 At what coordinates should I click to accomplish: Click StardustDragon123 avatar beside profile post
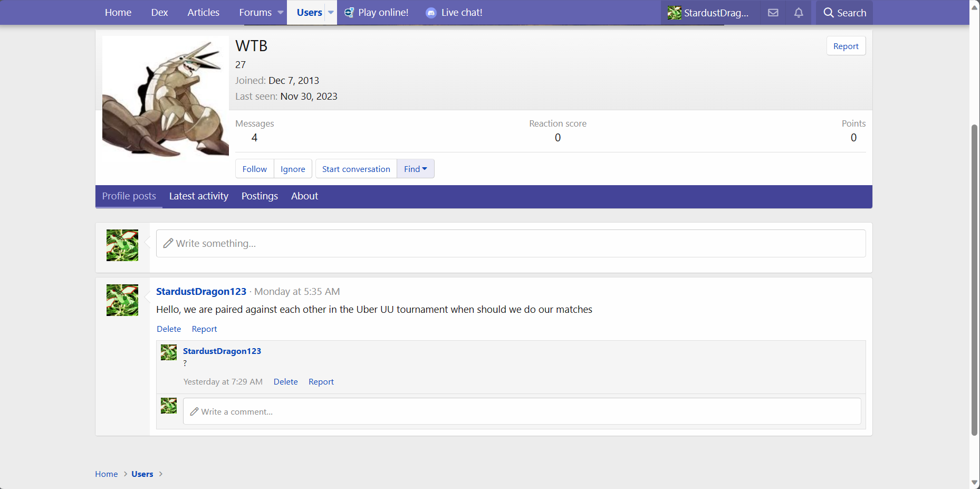122,300
